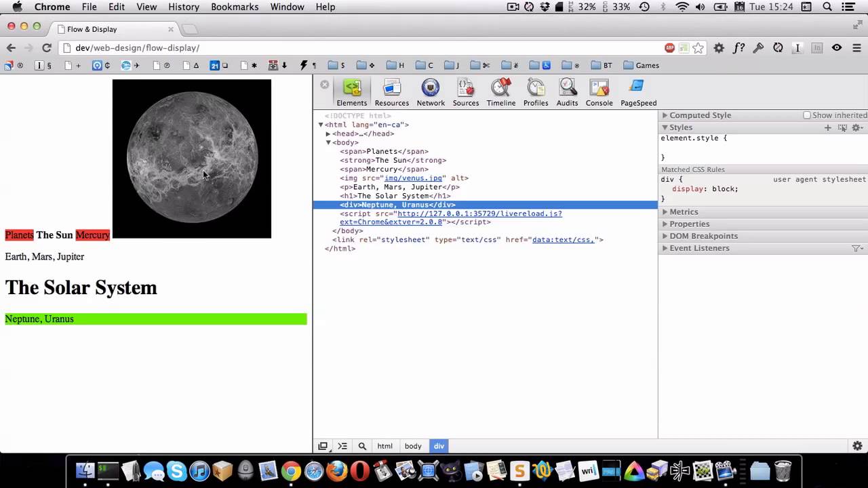
Task: Open the View menu
Action: [146, 7]
